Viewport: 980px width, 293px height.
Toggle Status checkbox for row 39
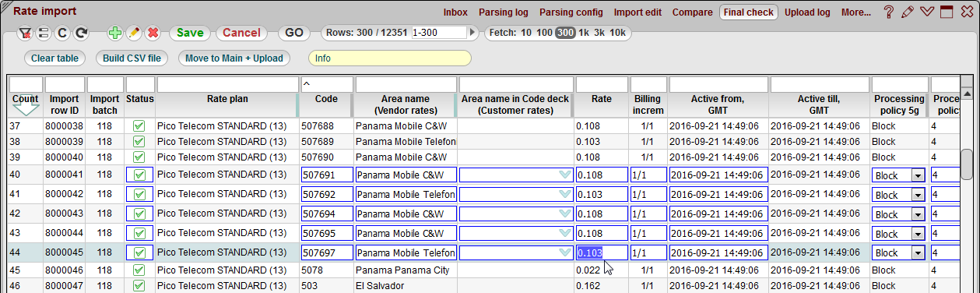[x=139, y=157]
